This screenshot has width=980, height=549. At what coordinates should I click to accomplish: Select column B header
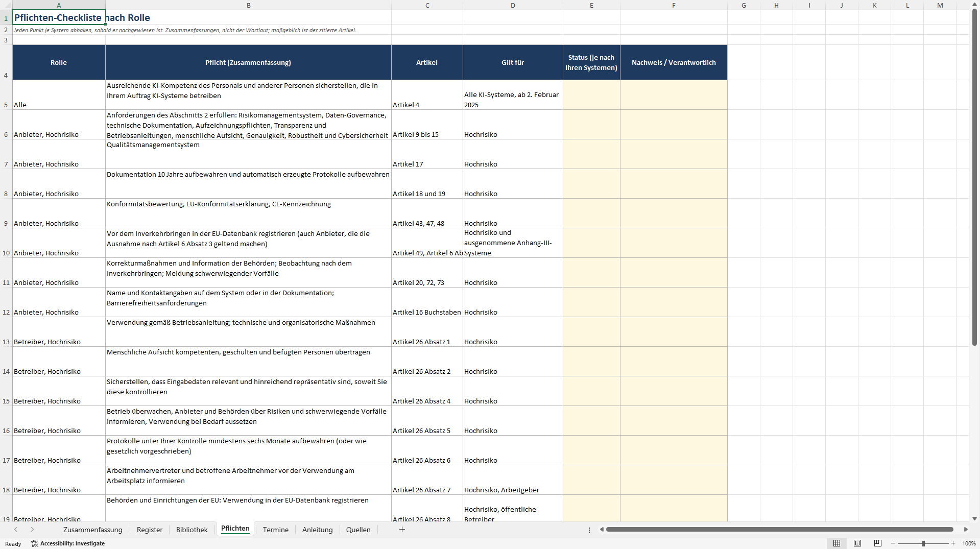(249, 5)
